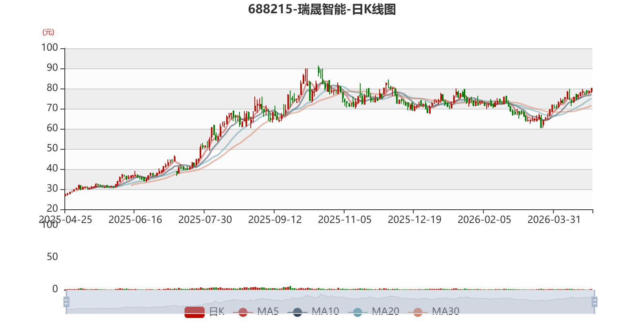This screenshot has width=644, height=322.
Task: Click the teal MA20 legend marker
Action: point(357,312)
